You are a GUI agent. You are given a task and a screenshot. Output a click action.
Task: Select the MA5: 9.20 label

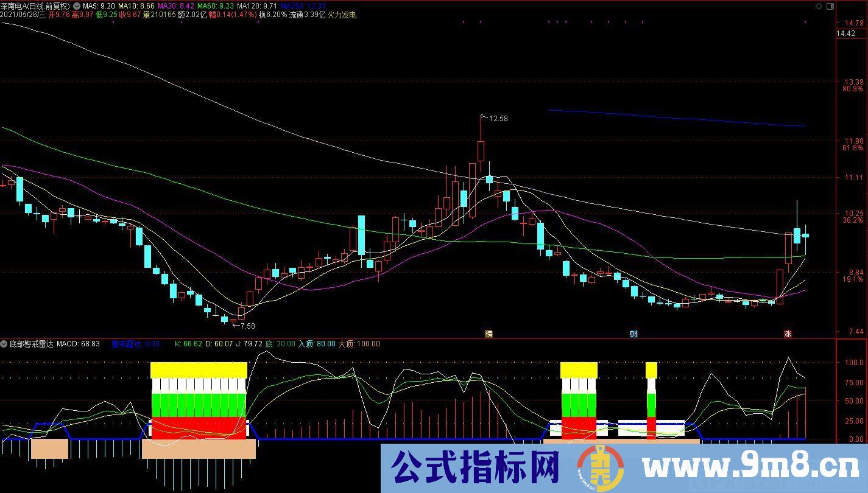pos(99,6)
